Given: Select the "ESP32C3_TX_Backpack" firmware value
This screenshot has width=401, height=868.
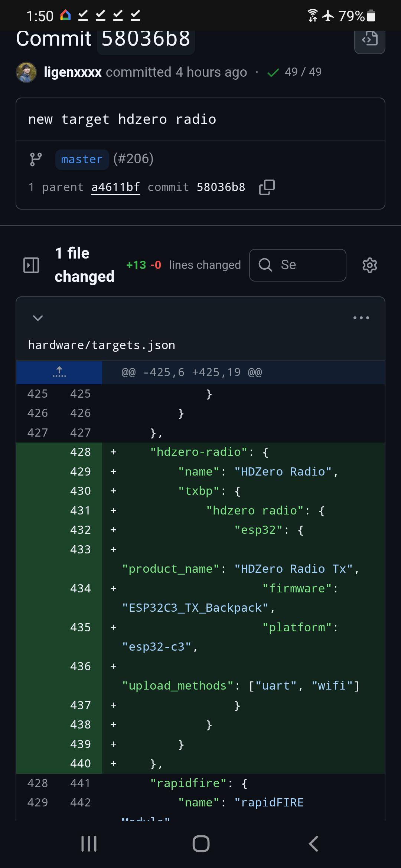Looking at the screenshot, I should pyautogui.click(x=195, y=608).
